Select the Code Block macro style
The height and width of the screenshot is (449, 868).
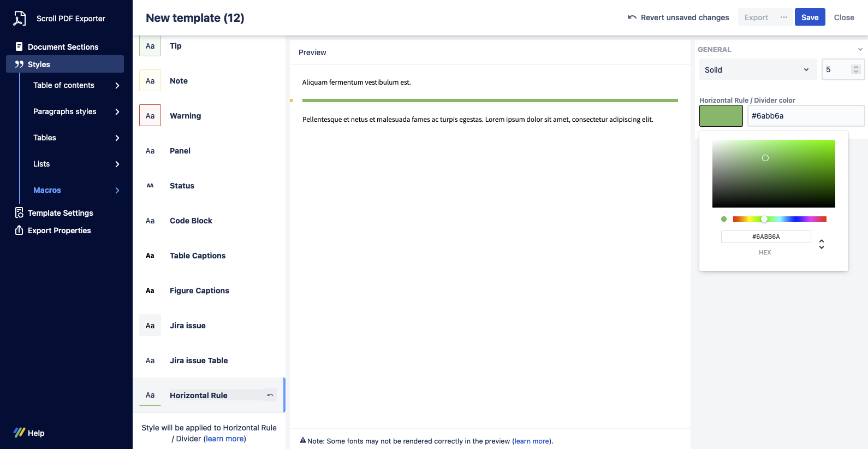tap(191, 221)
